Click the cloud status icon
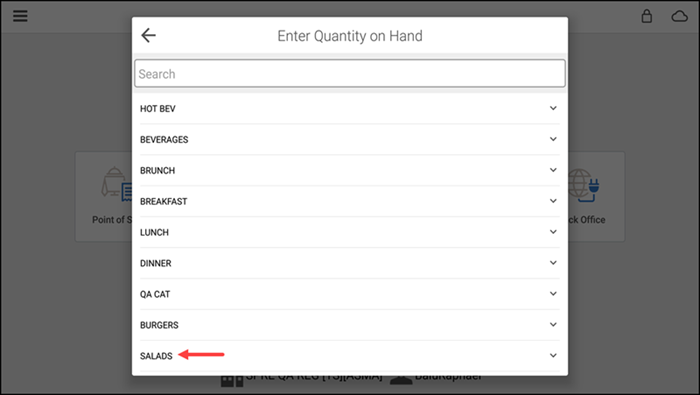700x395 pixels. (x=679, y=17)
